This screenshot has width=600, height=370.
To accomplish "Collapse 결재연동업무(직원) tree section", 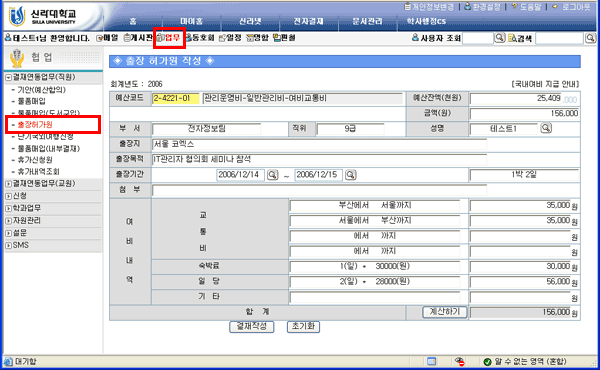I will coord(8,78).
